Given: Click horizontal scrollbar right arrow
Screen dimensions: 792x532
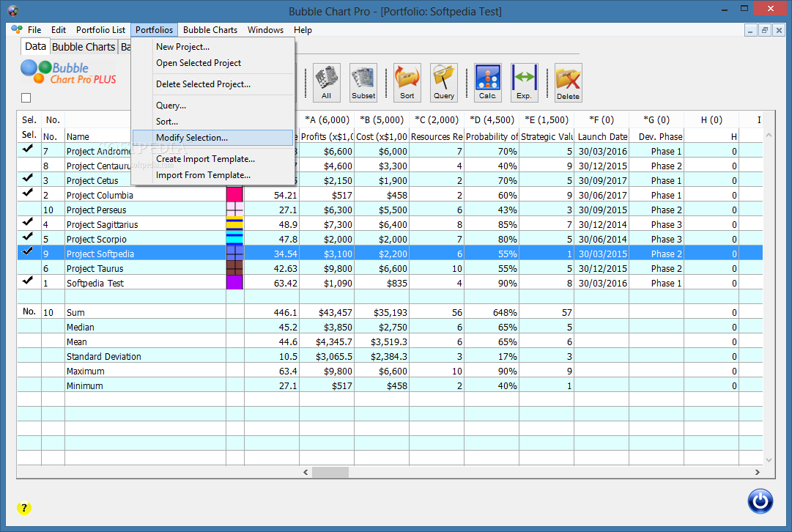Looking at the screenshot, I should [x=757, y=473].
